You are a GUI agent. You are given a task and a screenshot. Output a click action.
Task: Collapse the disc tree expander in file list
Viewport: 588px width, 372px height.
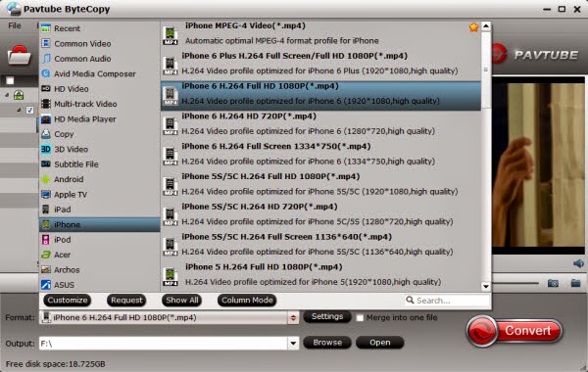coord(7,96)
